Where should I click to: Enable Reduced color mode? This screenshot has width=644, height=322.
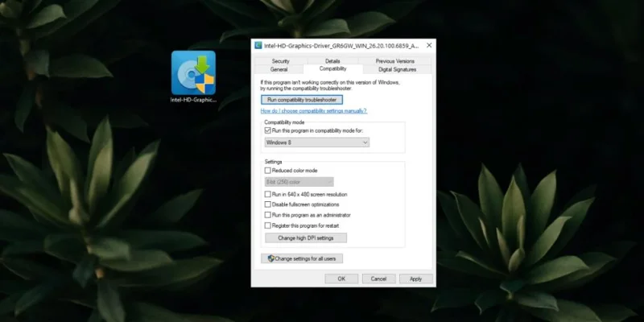pyautogui.click(x=268, y=171)
